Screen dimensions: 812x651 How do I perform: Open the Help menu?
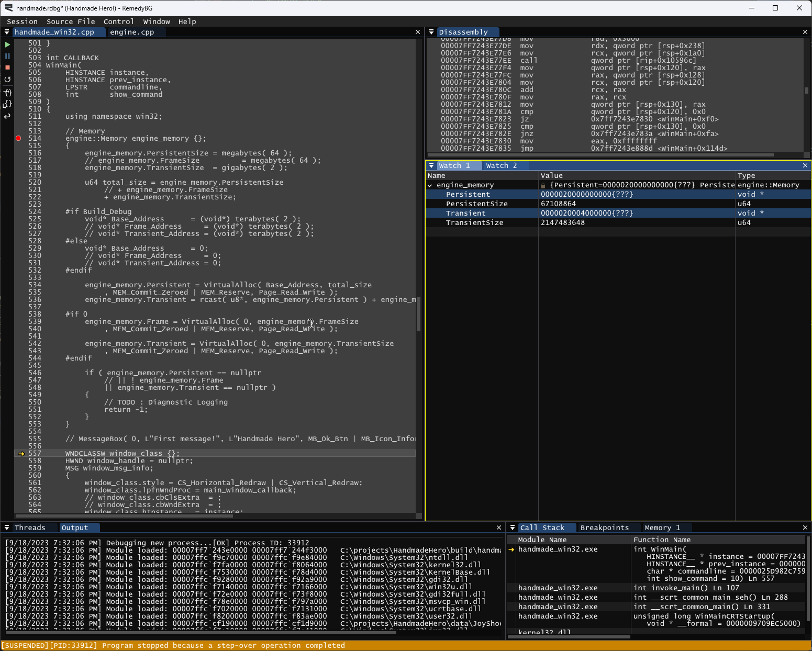click(187, 21)
